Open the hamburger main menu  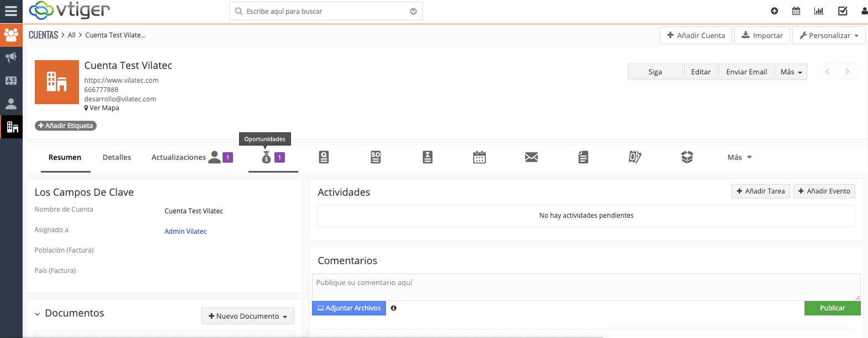coord(11,11)
